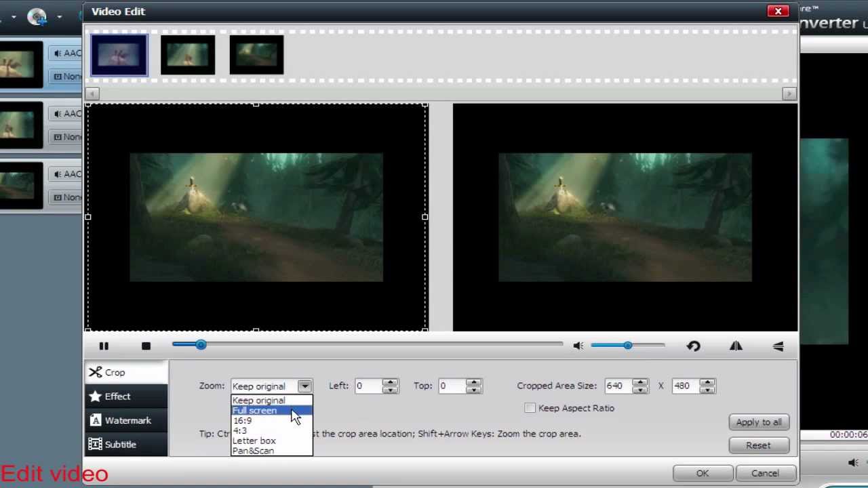Choose Full screen zoom option
868x488 pixels.
pyautogui.click(x=271, y=411)
